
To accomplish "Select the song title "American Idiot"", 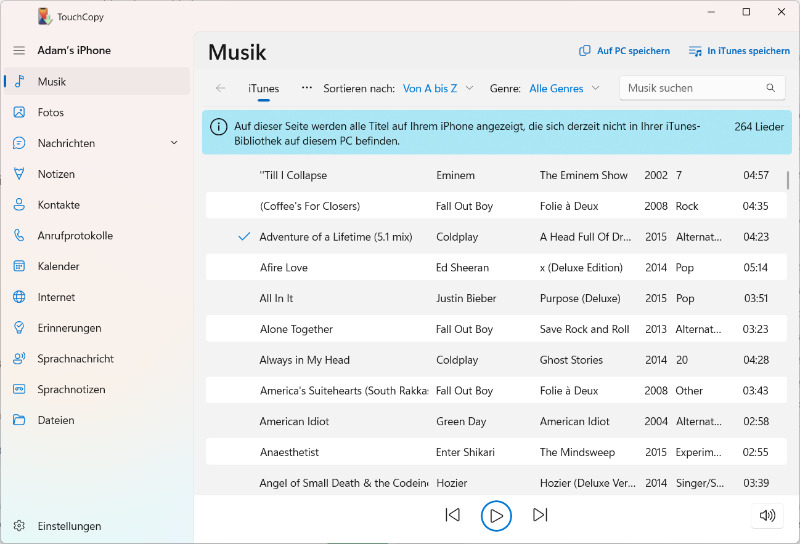I will (x=294, y=421).
